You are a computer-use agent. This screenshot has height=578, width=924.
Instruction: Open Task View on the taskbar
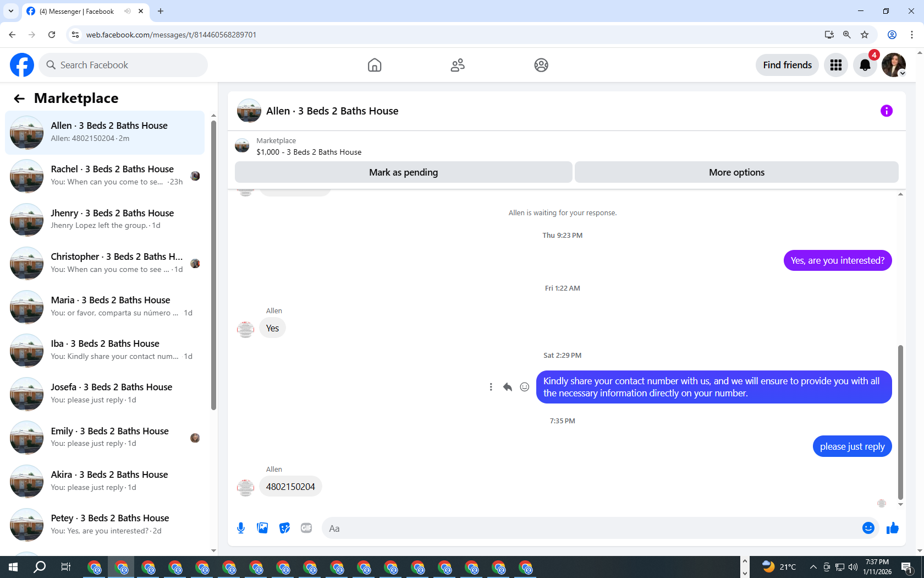[66, 567]
